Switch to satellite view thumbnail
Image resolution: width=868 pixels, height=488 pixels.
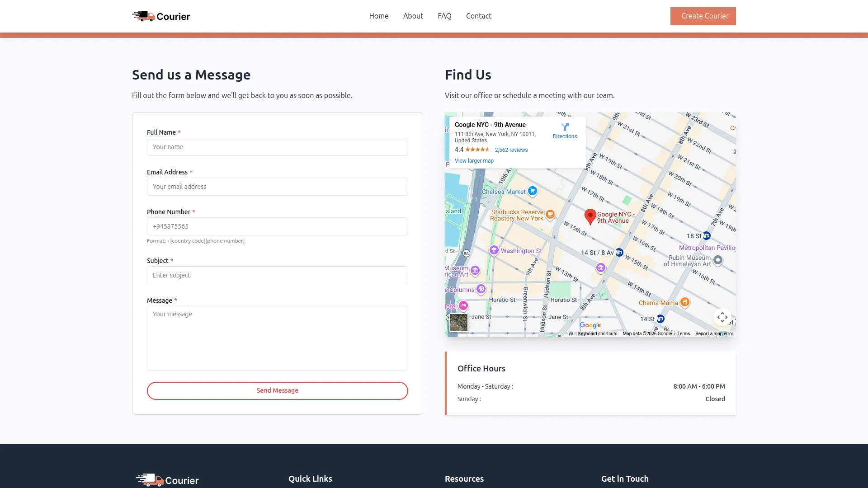(458, 323)
